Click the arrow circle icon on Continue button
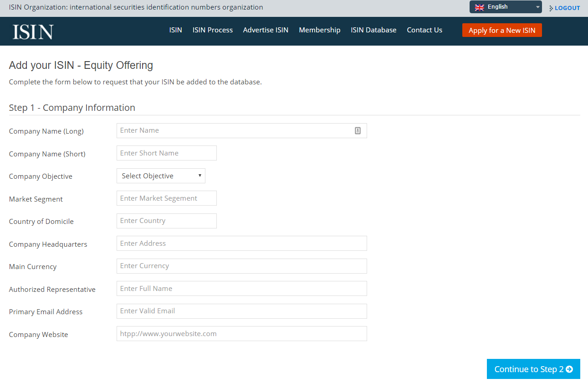Viewport: 588px width, 389px height. 569,369
